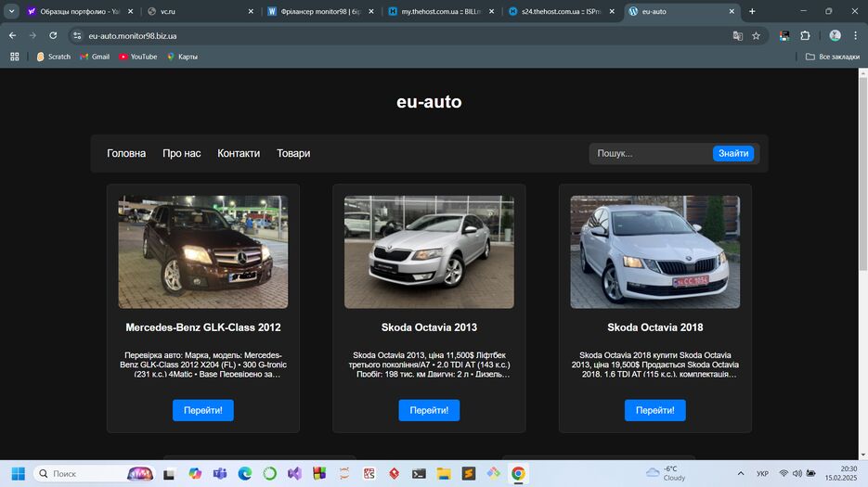Switch to the my.thehost.com.ua BILLmanager tab

coord(441,11)
